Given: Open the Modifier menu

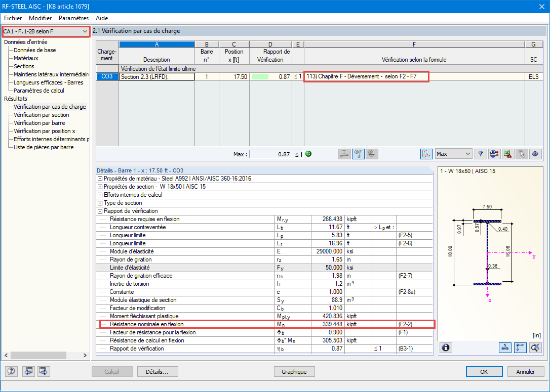Looking at the screenshot, I should coord(41,18).
